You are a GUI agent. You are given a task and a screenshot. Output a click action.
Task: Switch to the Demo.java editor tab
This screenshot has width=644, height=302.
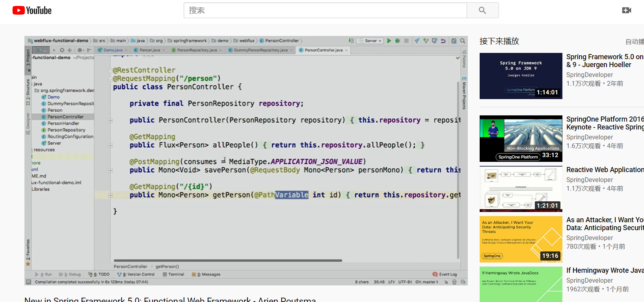tap(113, 50)
